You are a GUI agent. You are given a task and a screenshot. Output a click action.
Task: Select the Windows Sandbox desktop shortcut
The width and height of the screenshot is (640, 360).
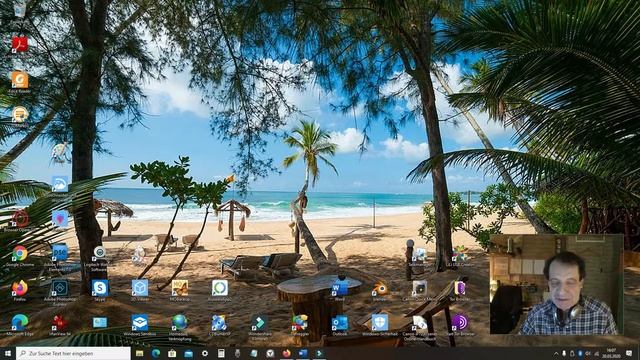pos(140,325)
